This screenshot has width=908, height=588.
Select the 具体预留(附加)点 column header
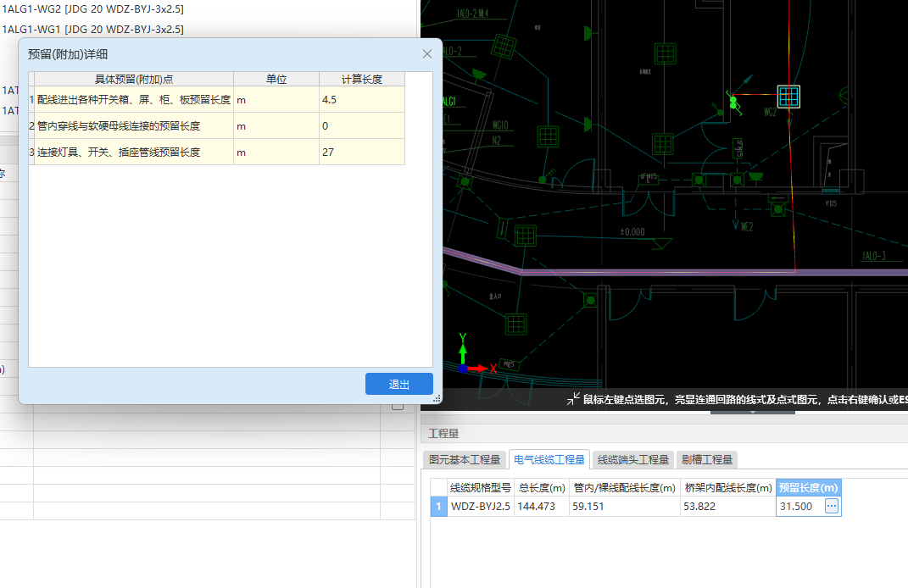point(134,80)
